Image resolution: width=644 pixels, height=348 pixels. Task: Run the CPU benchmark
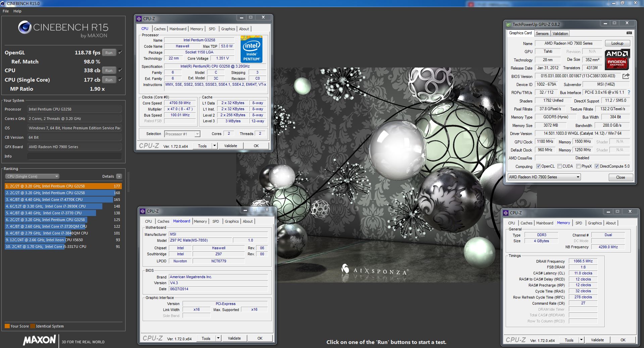click(x=109, y=71)
